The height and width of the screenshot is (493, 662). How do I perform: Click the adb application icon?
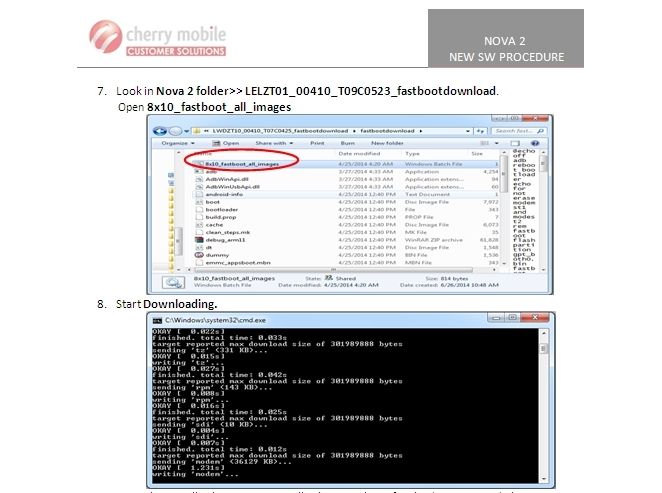(x=199, y=171)
